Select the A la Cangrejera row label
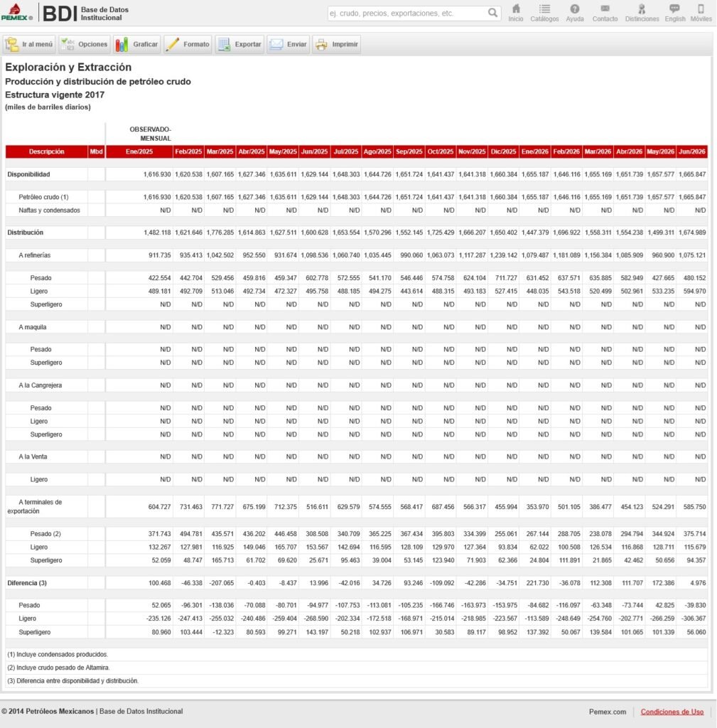Viewport: 717px width, 728px height. pyautogui.click(x=40, y=385)
